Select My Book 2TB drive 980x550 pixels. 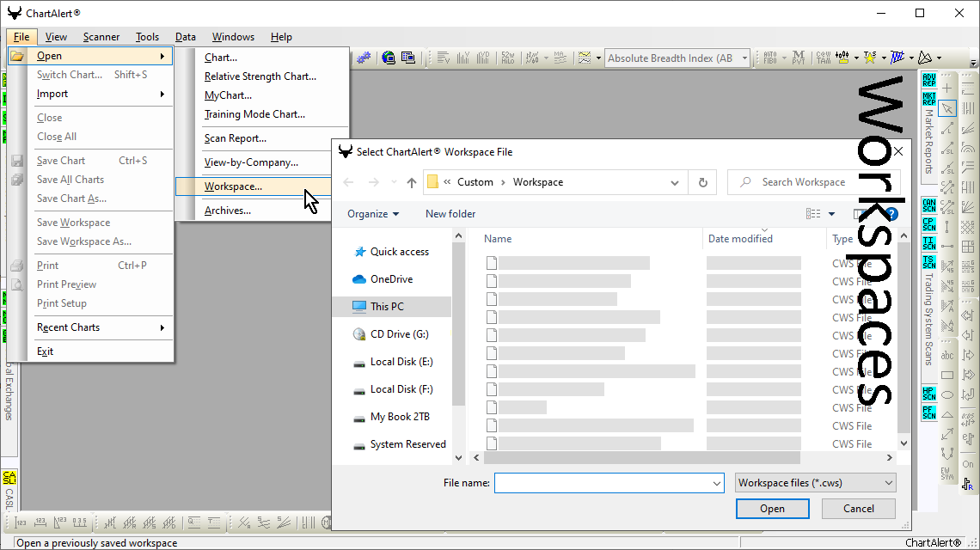click(392, 417)
